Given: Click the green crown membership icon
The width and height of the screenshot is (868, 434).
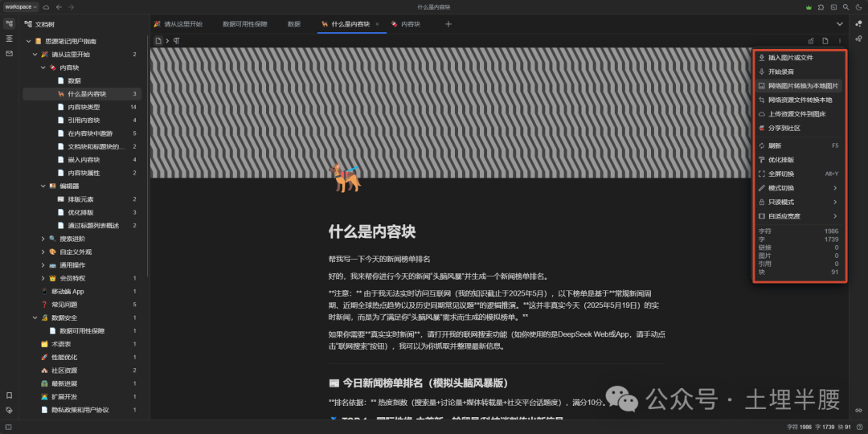Looking at the screenshot, I should click(809, 7).
